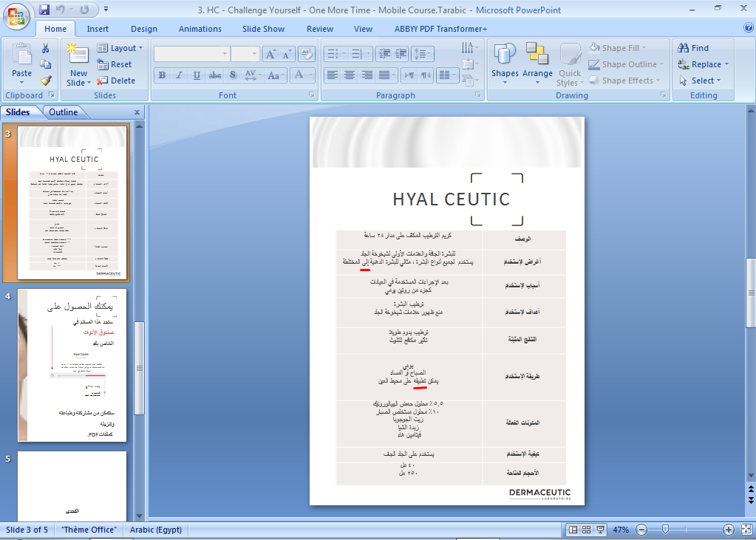Toggle Italic formatting

[180, 75]
